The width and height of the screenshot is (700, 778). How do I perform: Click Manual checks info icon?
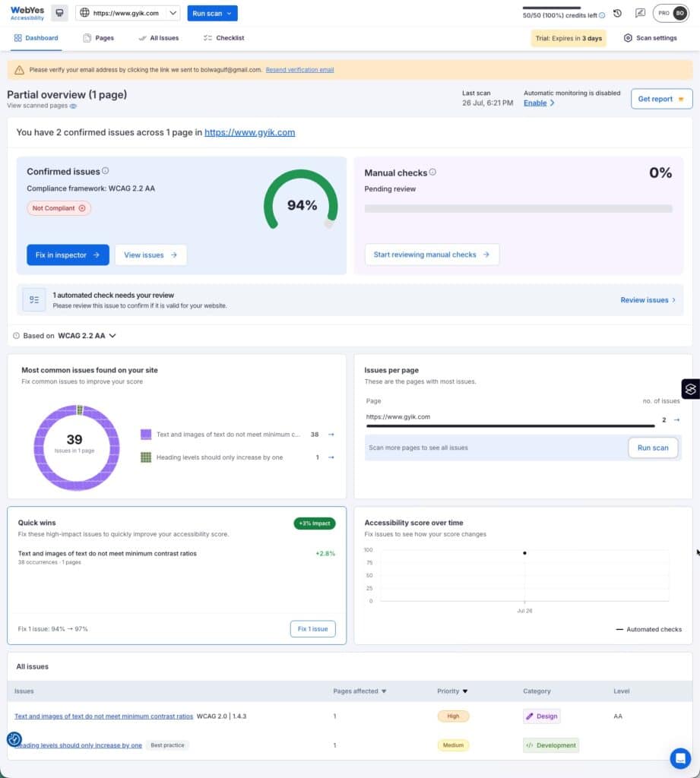click(x=432, y=172)
